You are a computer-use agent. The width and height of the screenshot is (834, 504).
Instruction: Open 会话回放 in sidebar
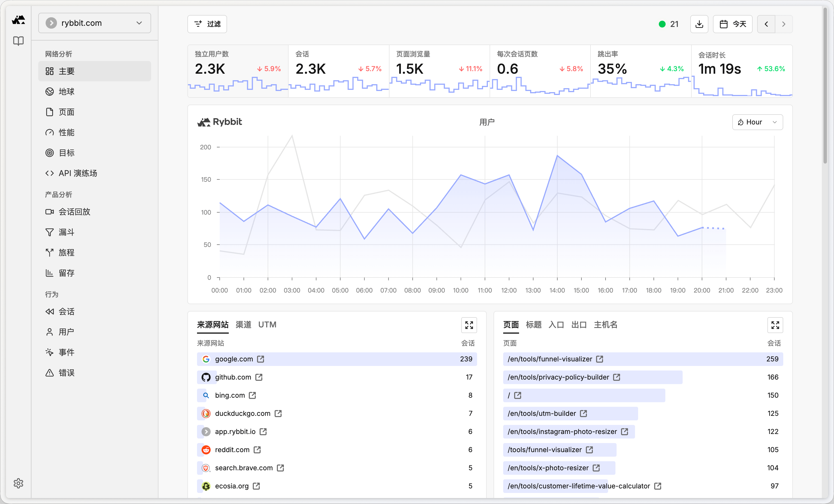click(x=74, y=212)
